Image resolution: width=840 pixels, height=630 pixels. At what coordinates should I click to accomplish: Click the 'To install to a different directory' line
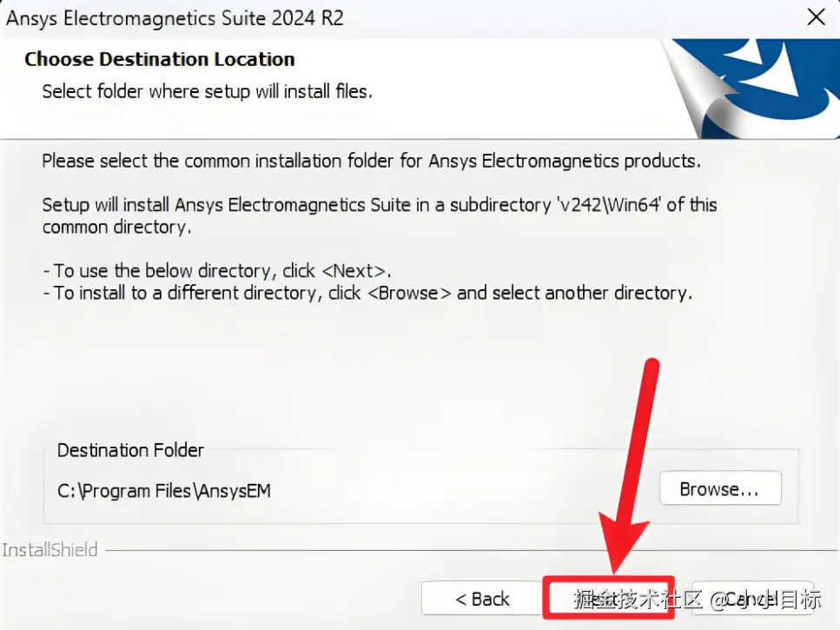[367, 293]
